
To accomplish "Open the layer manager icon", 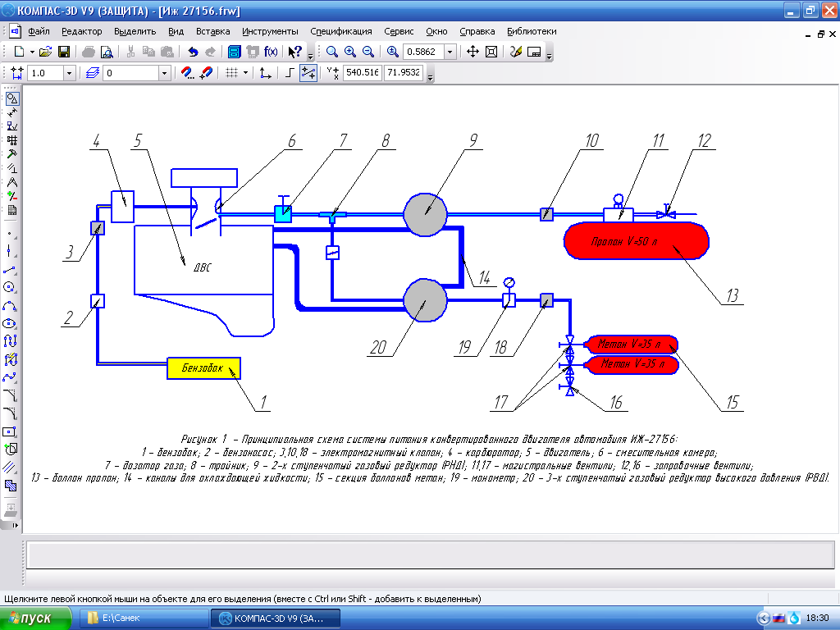I will 93,73.
